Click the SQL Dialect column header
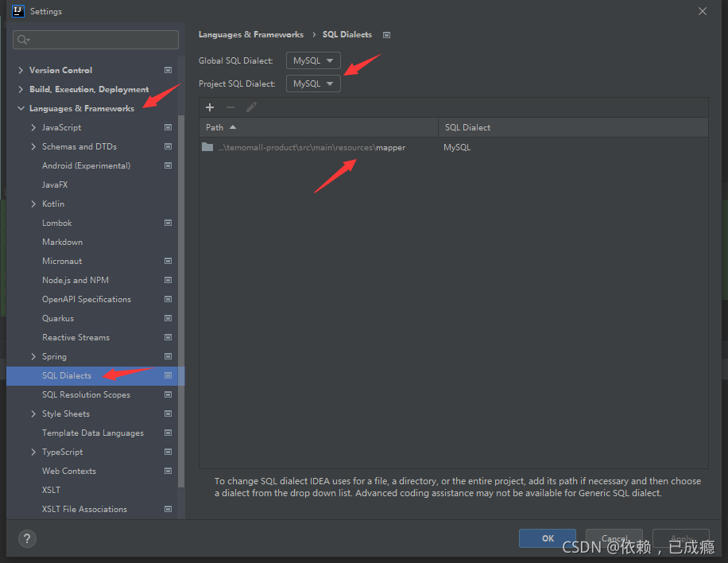 pyautogui.click(x=573, y=127)
